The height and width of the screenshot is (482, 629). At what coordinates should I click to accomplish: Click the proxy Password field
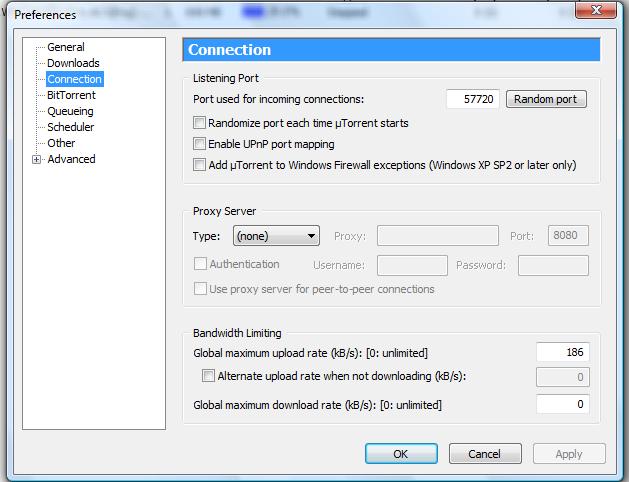coord(553,265)
